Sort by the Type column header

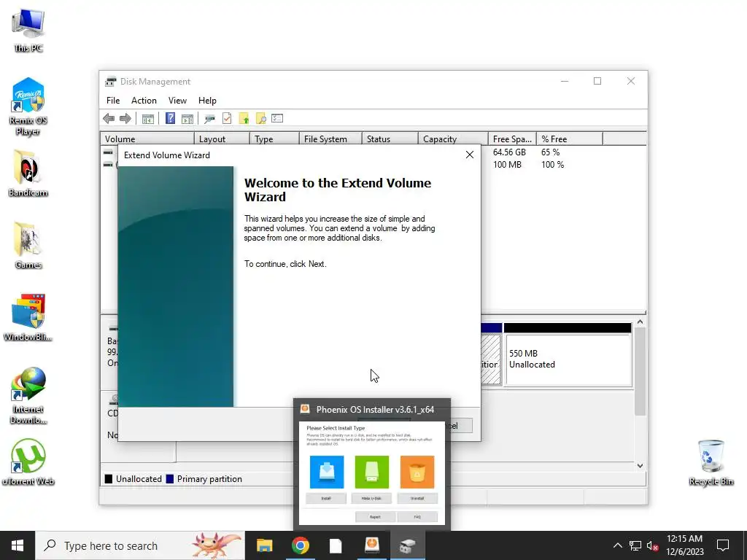[x=274, y=139]
